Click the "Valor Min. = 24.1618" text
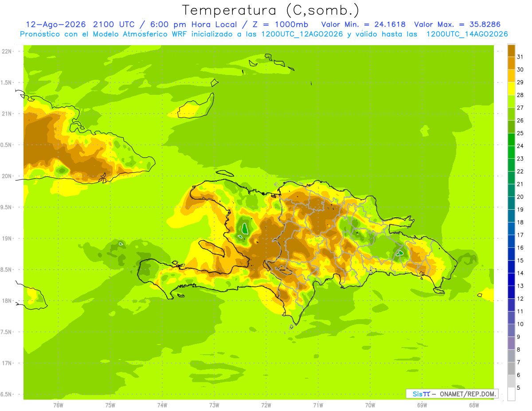The height and width of the screenshot is (411, 532). coord(363,24)
